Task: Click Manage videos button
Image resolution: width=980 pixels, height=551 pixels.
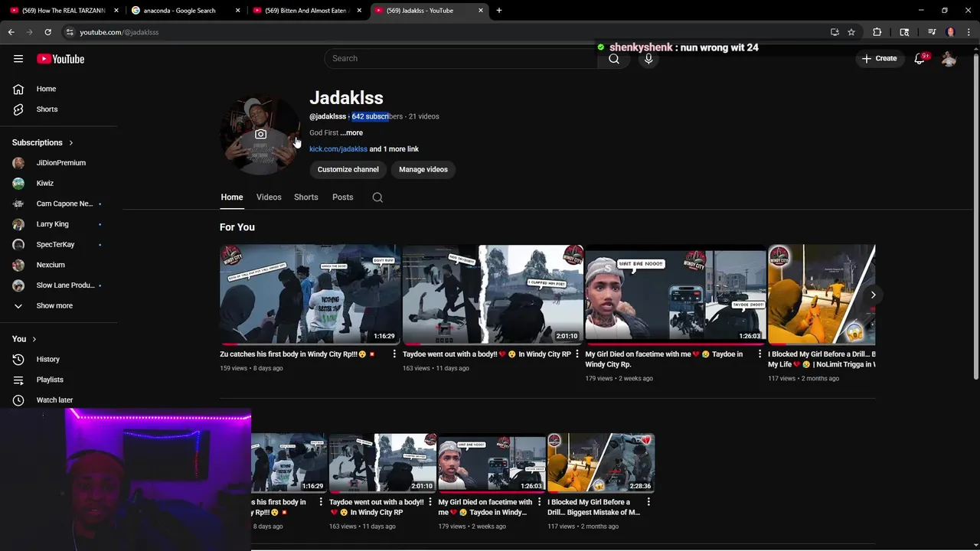Action: click(423, 169)
